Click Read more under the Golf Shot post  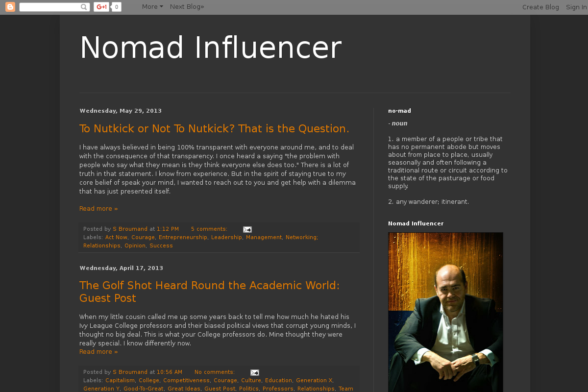pyautogui.click(x=98, y=352)
